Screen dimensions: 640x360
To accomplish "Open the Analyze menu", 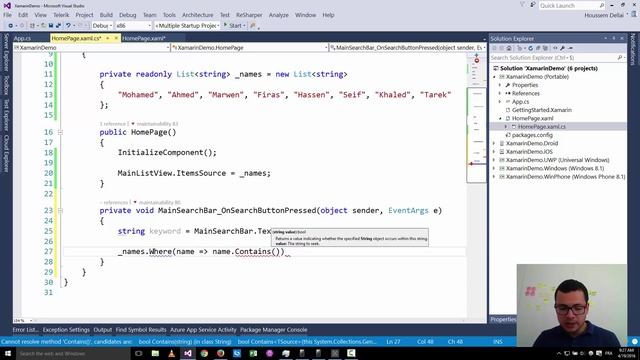I will pyautogui.click(x=278, y=15).
